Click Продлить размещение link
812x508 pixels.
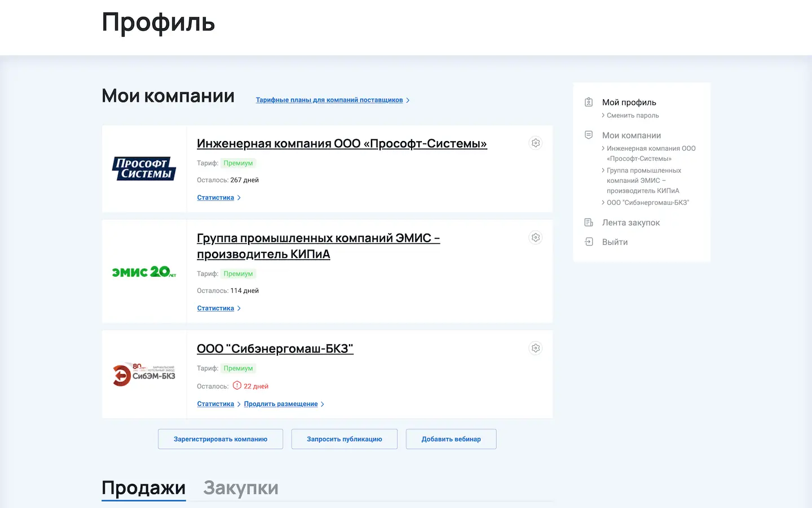coord(281,404)
